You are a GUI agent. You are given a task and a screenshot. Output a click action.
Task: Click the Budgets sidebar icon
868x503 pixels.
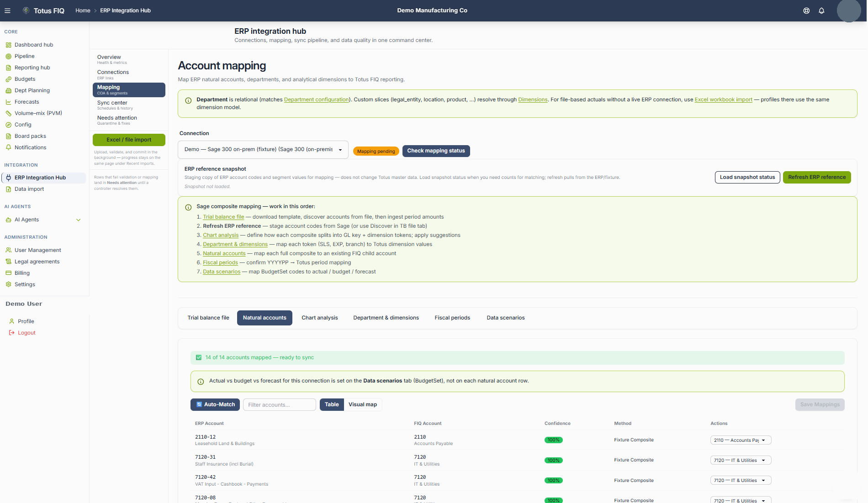(8, 79)
